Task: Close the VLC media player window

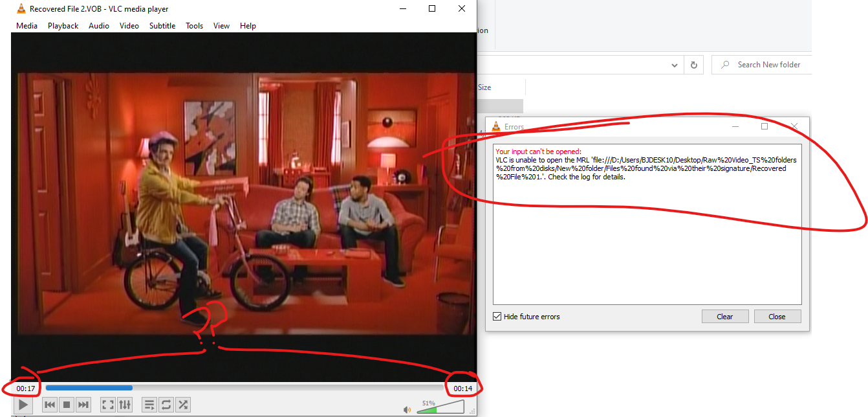Action: tap(462, 8)
